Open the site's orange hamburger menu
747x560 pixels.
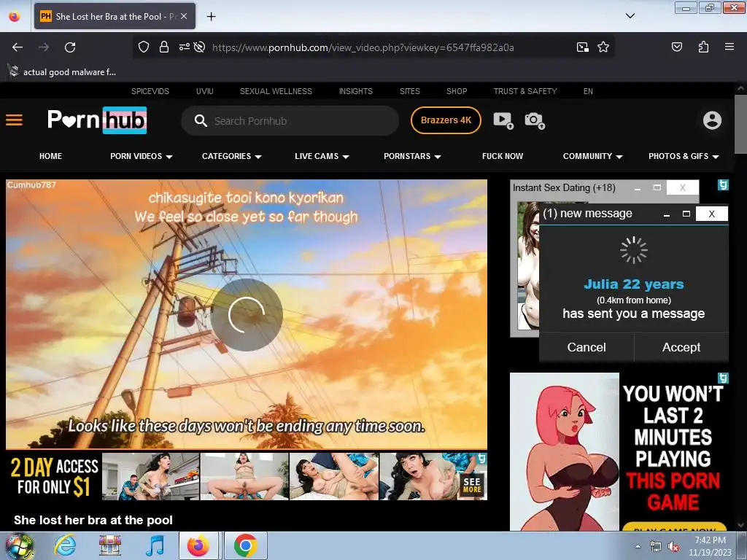15,120
